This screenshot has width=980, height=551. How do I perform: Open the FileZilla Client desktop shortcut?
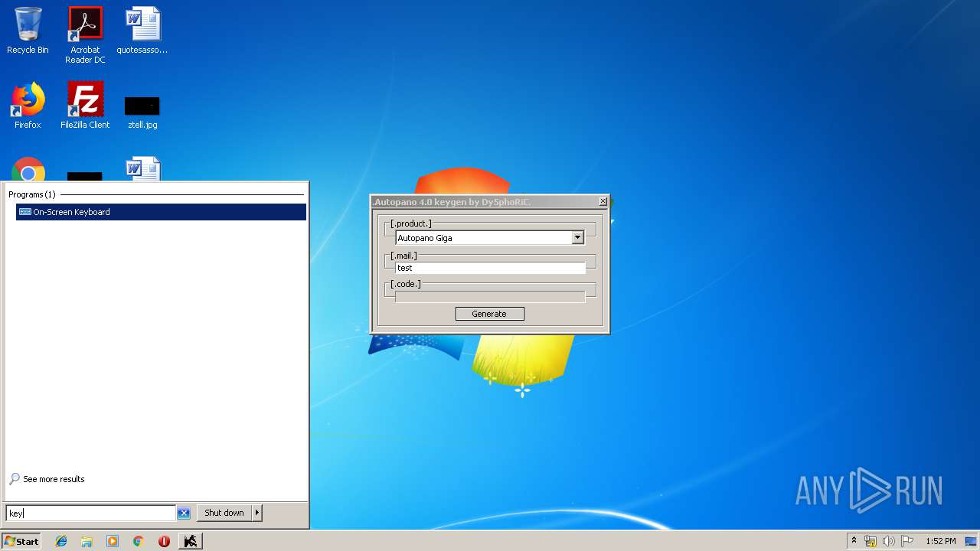click(85, 106)
